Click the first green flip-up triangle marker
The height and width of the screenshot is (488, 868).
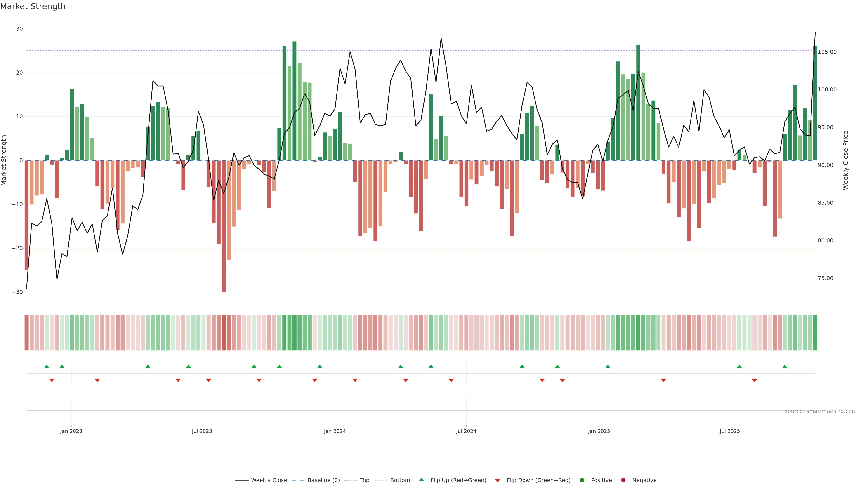[x=47, y=366]
